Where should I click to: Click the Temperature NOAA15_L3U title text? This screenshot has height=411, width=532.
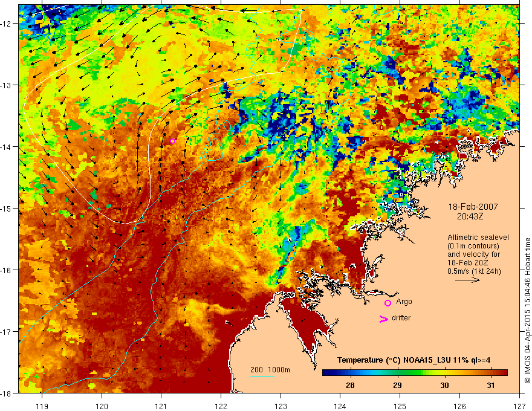(x=414, y=360)
